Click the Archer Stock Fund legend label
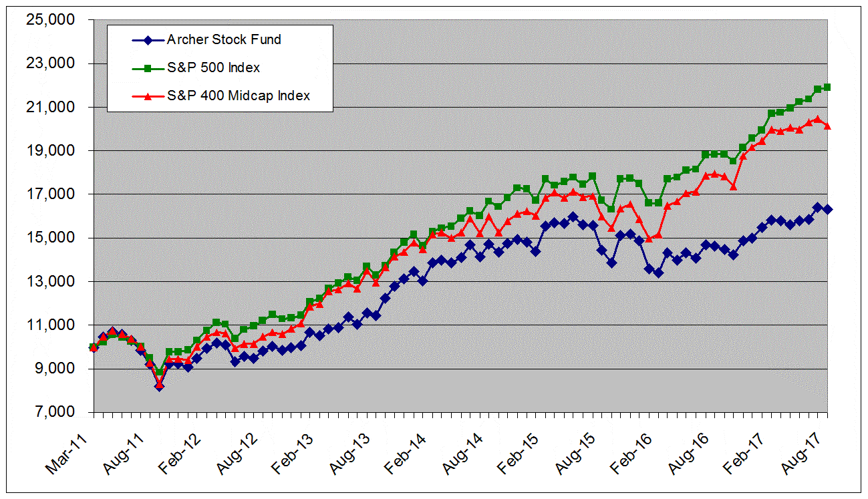 [223, 39]
